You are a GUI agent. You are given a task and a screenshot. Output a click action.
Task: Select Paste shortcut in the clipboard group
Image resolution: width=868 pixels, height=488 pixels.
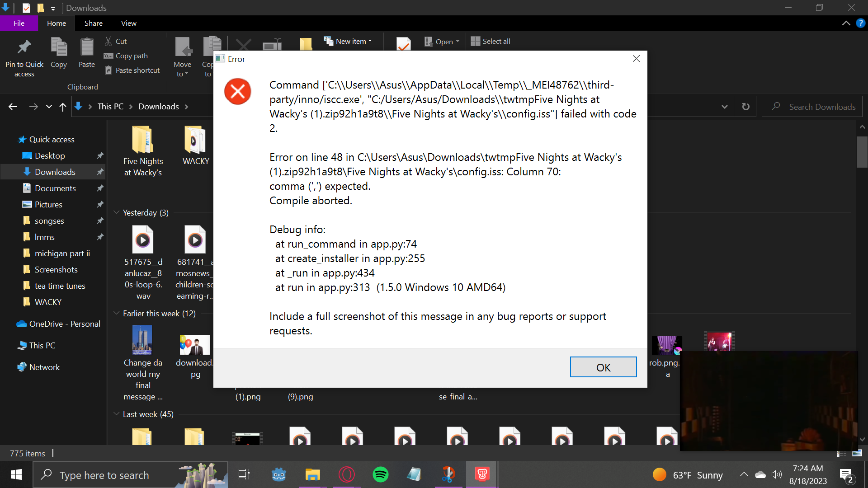pyautogui.click(x=108, y=70)
